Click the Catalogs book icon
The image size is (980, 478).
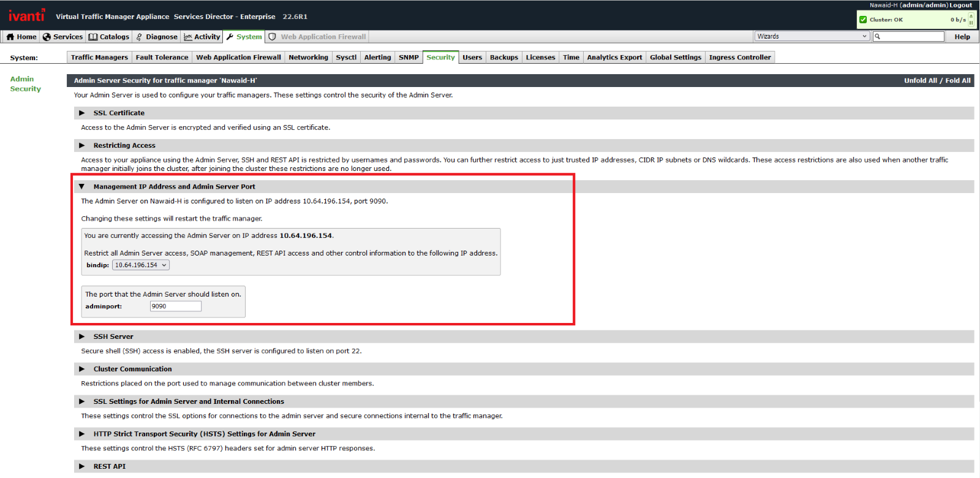tap(93, 37)
